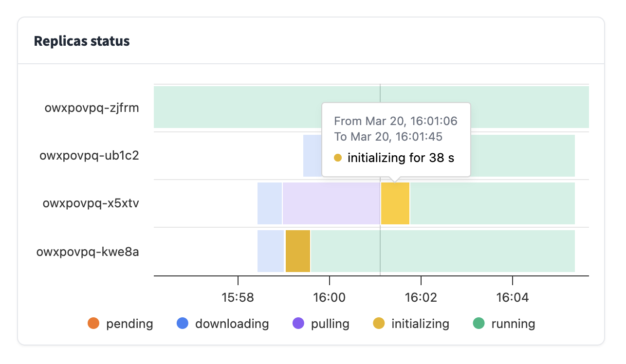Click the downloading segment of owxpovpq-kwe8a
626x364 pixels.
click(271, 251)
